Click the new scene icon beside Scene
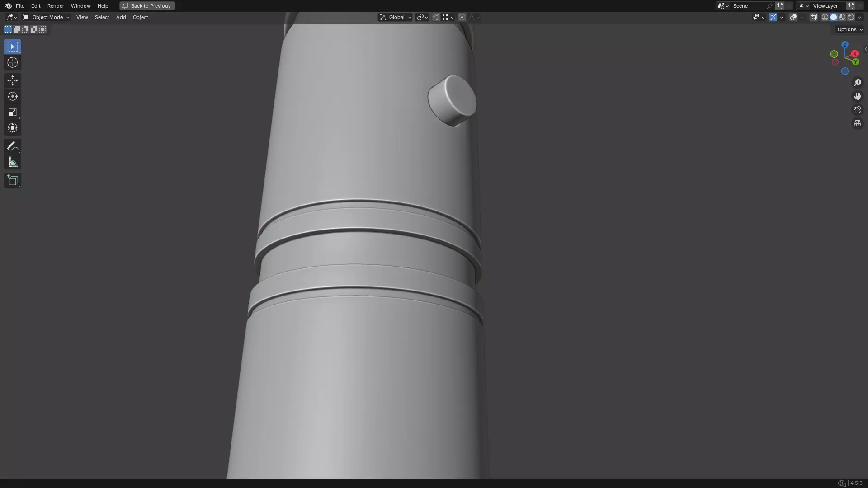868x488 pixels. coord(780,6)
